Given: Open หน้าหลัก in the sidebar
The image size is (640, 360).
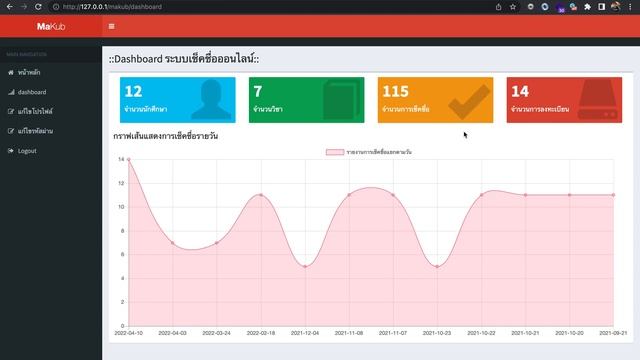Looking at the screenshot, I should pyautogui.click(x=51, y=72).
